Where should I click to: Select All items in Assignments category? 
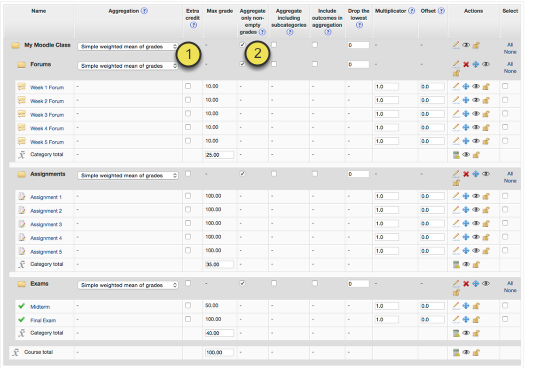(x=510, y=174)
